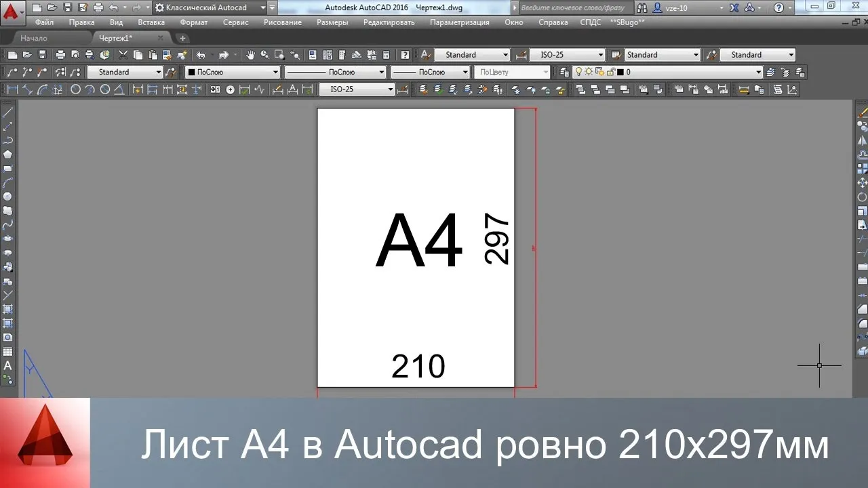Open the ISO-25 dropdown in dimension toolbar
This screenshot has height=488, width=868.
(x=357, y=89)
